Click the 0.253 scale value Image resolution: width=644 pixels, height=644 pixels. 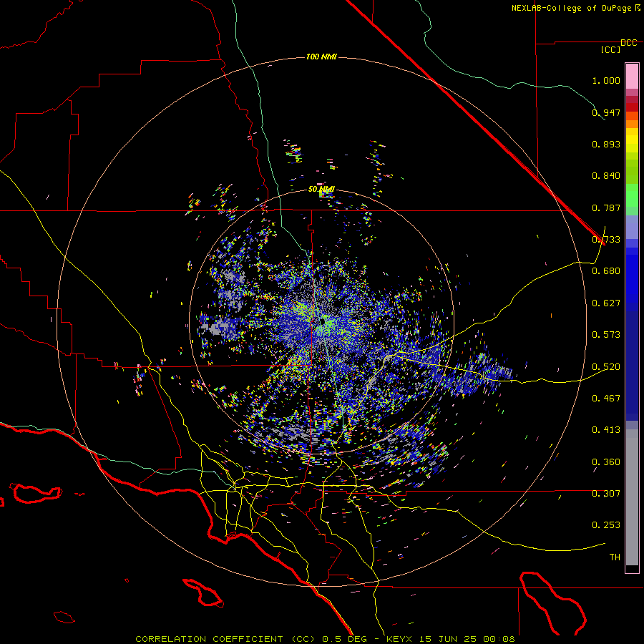tap(606, 525)
